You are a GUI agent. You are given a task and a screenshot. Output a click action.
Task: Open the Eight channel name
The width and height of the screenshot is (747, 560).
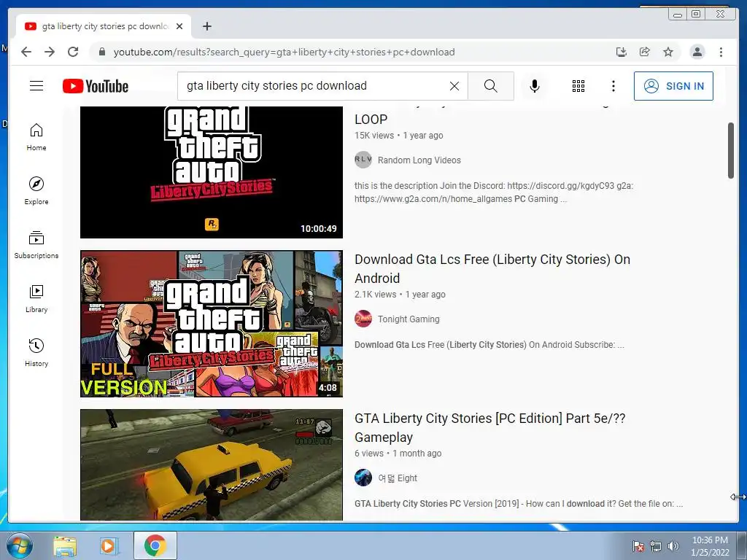click(x=398, y=478)
